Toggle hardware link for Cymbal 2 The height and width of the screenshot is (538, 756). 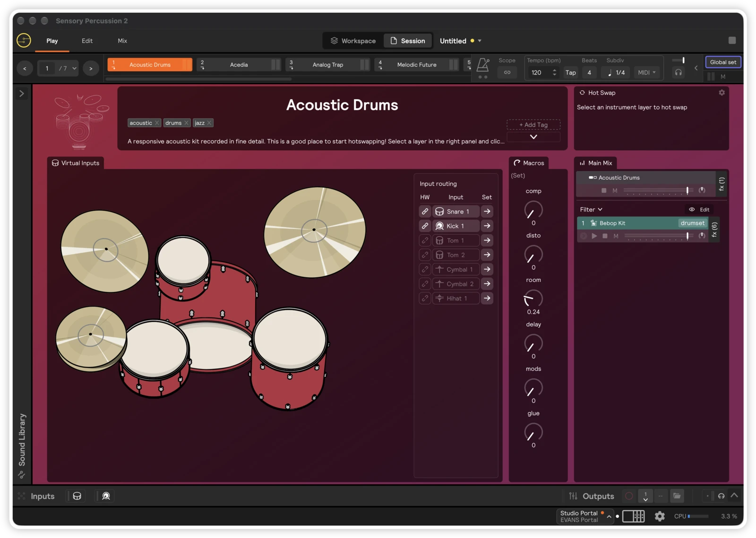click(x=425, y=284)
